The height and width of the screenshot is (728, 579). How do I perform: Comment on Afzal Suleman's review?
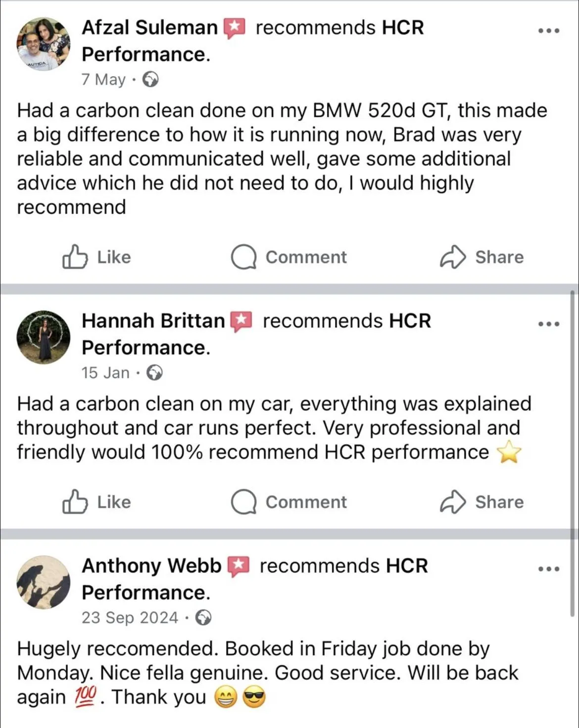click(289, 257)
